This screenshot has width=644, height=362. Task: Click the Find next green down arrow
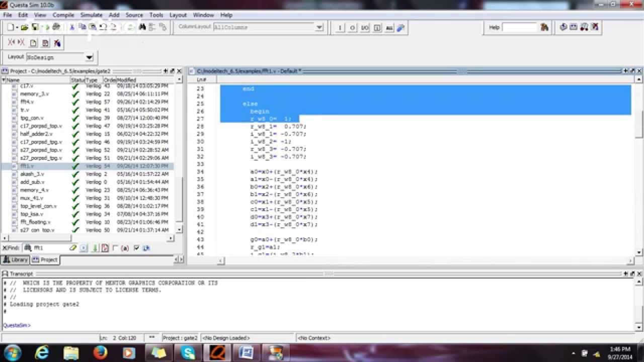95,248
